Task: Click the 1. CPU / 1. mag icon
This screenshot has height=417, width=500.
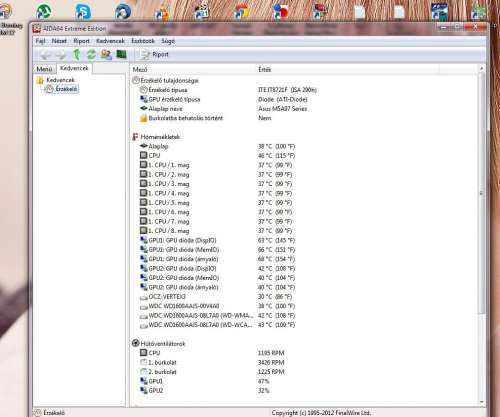Action: pyautogui.click(x=144, y=165)
